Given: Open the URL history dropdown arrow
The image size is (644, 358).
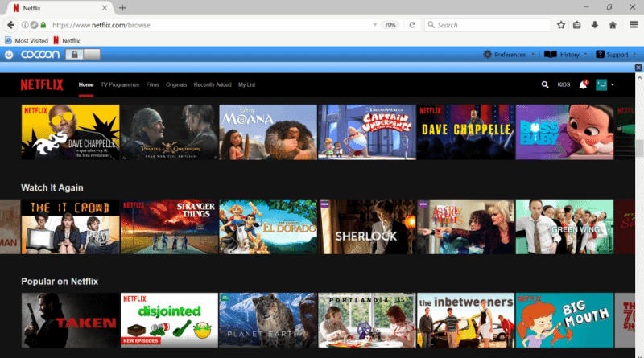Looking at the screenshot, I should point(374,25).
